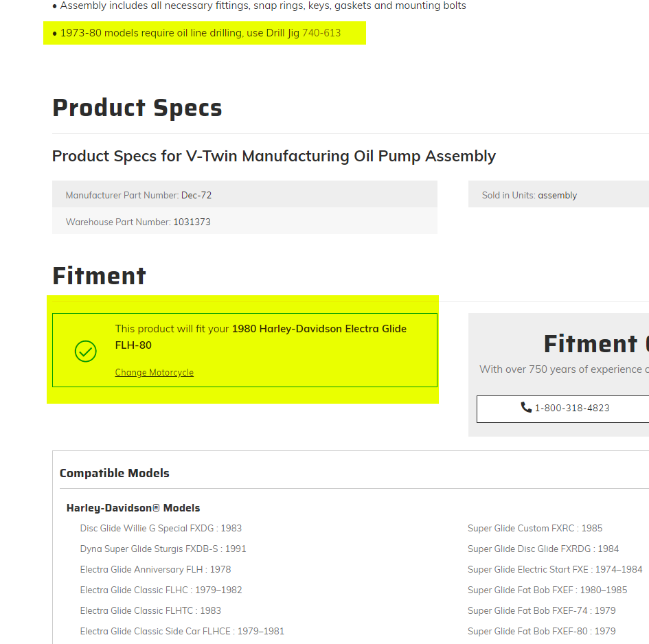Screen dimensions: 649x644
Task: Click the Change Motorcycle link
Action: point(155,373)
